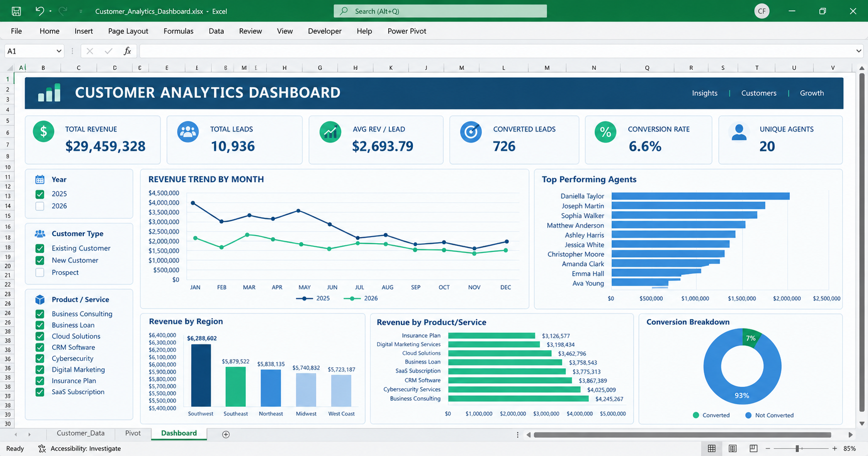Click the 85% zoom level
868x456 pixels.
pyautogui.click(x=849, y=448)
